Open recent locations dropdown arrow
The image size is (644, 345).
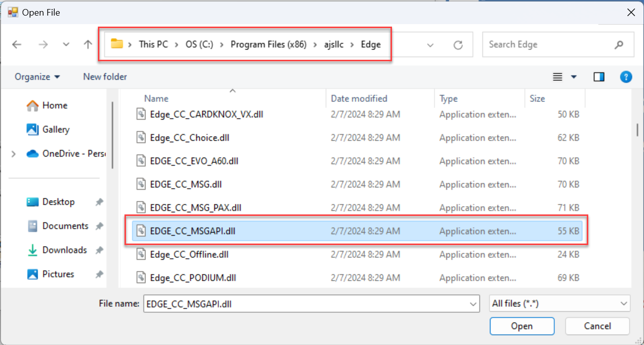tap(66, 45)
